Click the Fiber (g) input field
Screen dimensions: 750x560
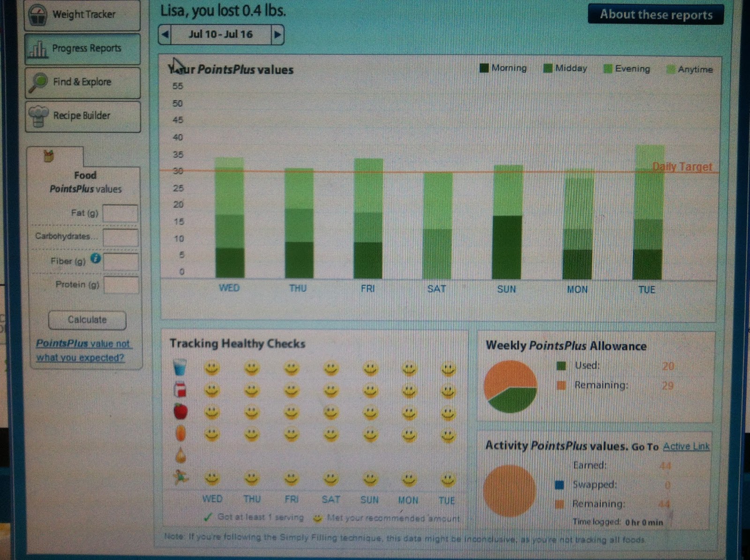tap(121, 262)
